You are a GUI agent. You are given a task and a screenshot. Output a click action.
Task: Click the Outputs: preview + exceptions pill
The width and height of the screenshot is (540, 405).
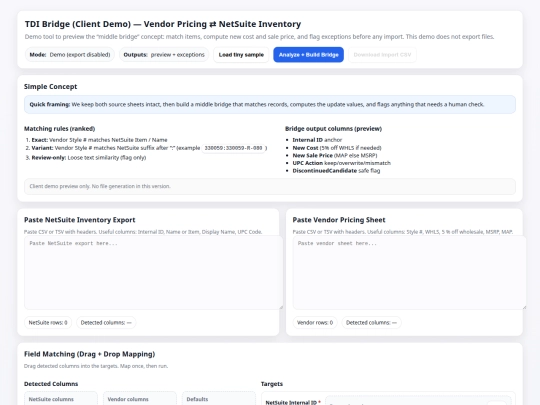click(x=164, y=55)
